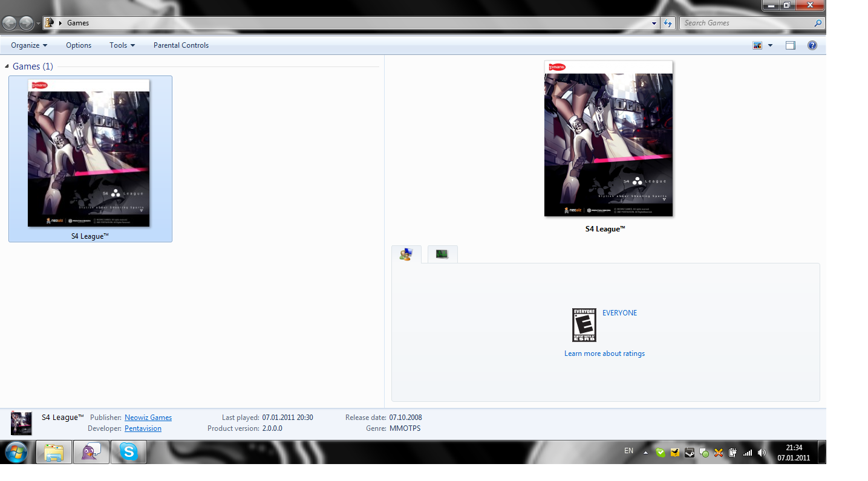Image resolution: width=868 pixels, height=481 pixels.
Task: Open the network signal tray icon
Action: coord(748,452)
